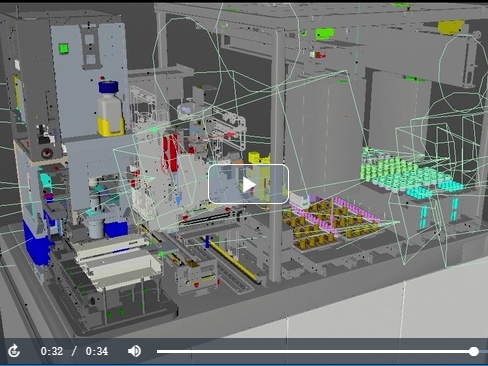Seek to the middle of the progress bar
488x366 pixels.
click(x=315, y=351)
